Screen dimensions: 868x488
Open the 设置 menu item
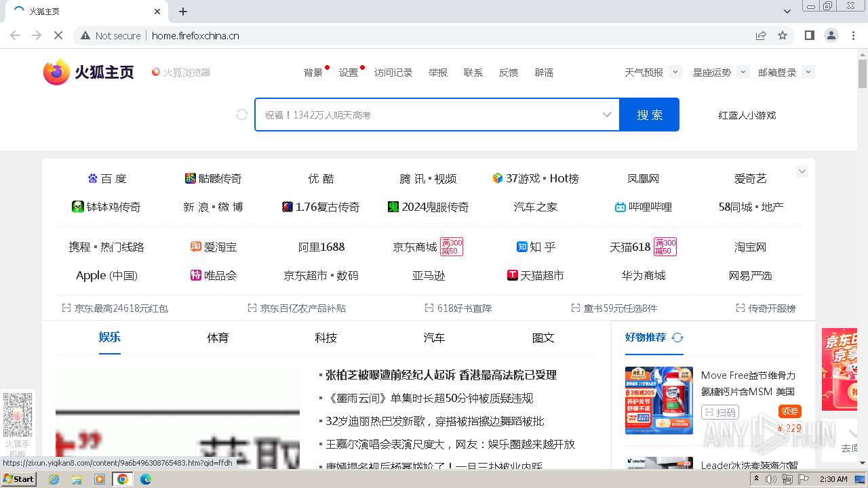(x=349, y=73)
